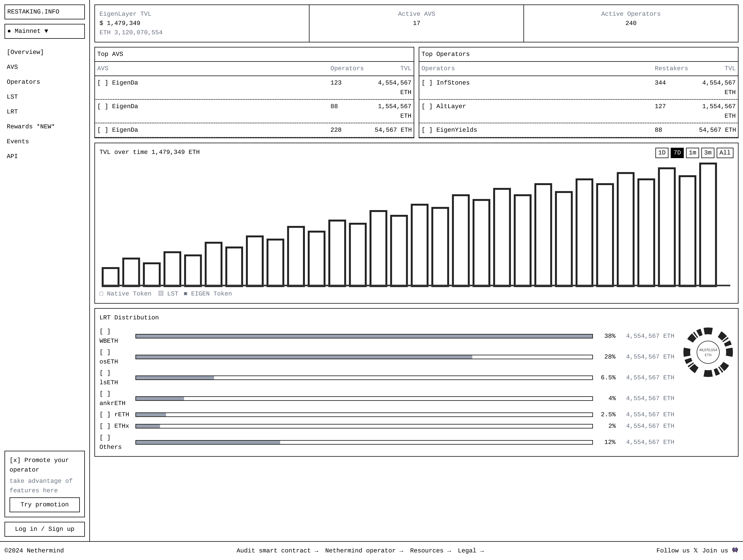Open the API page
This screenshot has height=560, width=743.
pos(12,156)
